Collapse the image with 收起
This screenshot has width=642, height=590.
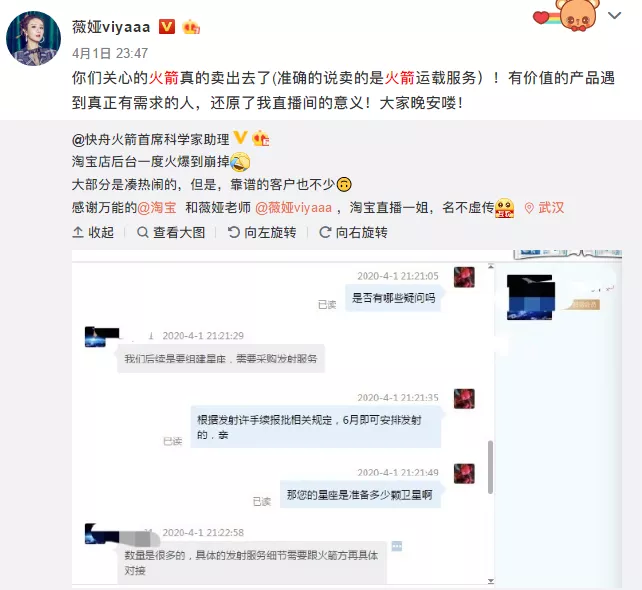93,233
